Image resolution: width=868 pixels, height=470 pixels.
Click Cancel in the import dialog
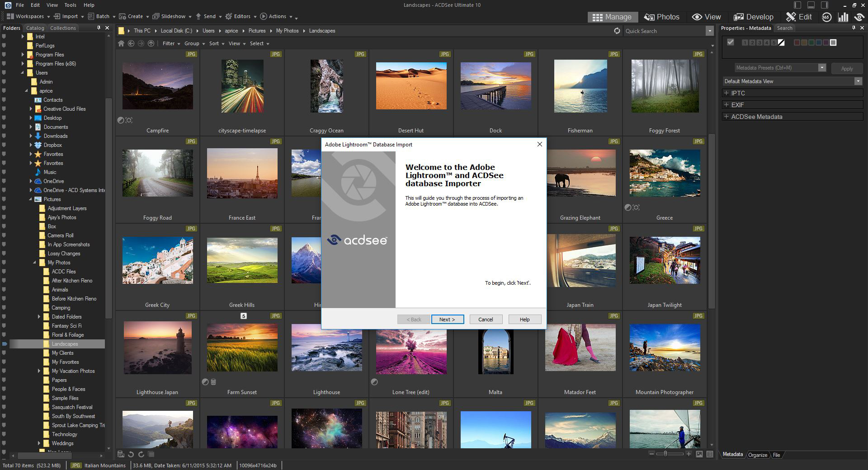click(x=486, y=320)
